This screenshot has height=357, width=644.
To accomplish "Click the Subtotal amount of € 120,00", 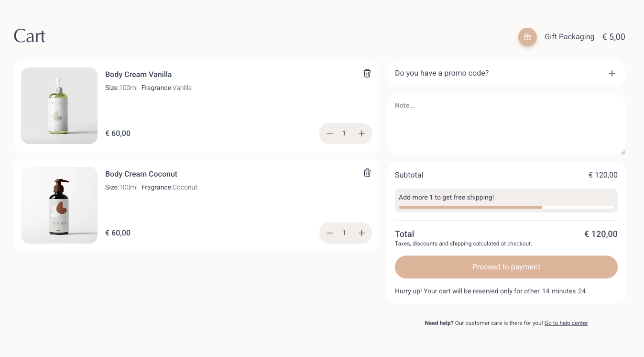I will pyautogui.click(x=603, y=175).
